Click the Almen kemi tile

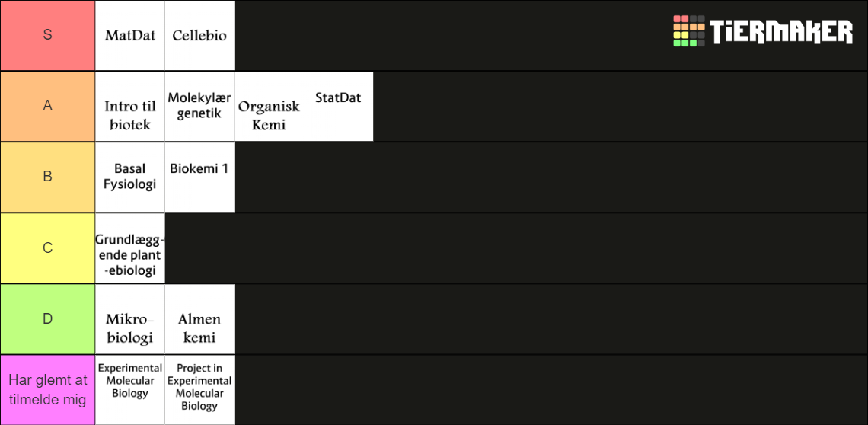point(199,319)
